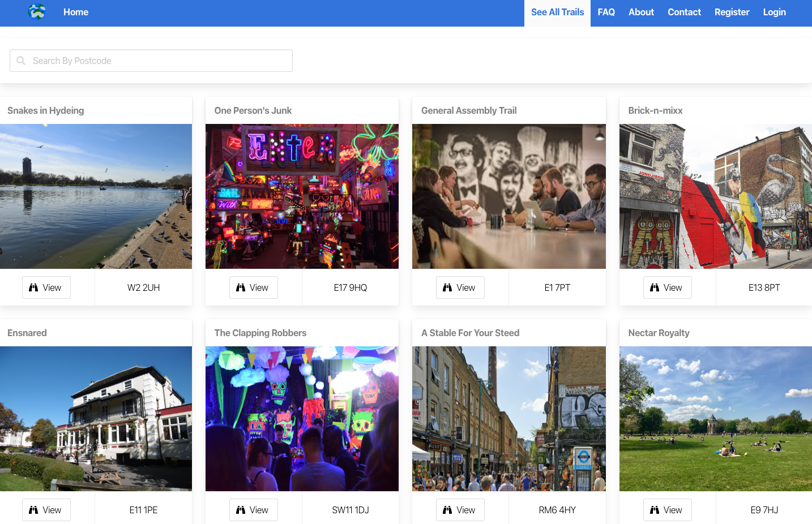The width and height of the screenshot is (812, 524).
Task: View the Brick-n-mixx trail
Action: 668,287
